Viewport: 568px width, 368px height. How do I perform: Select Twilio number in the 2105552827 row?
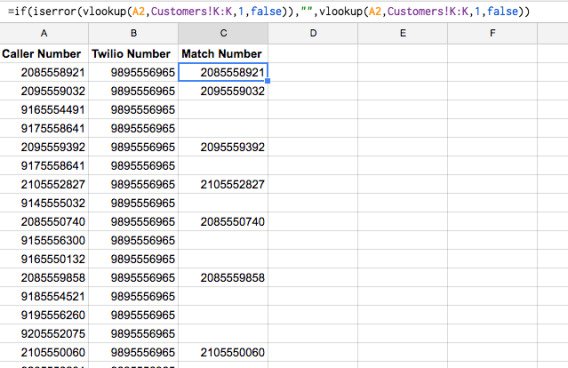coord(133,184)
